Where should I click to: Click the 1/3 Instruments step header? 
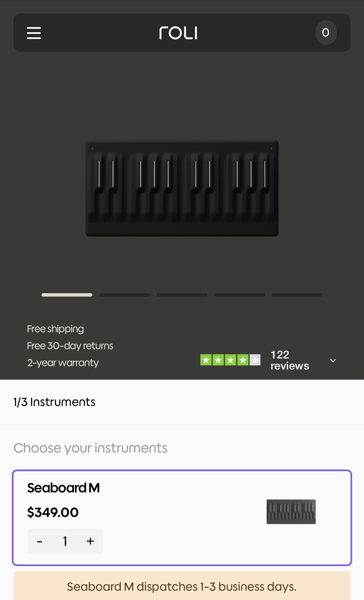(54, 402)
